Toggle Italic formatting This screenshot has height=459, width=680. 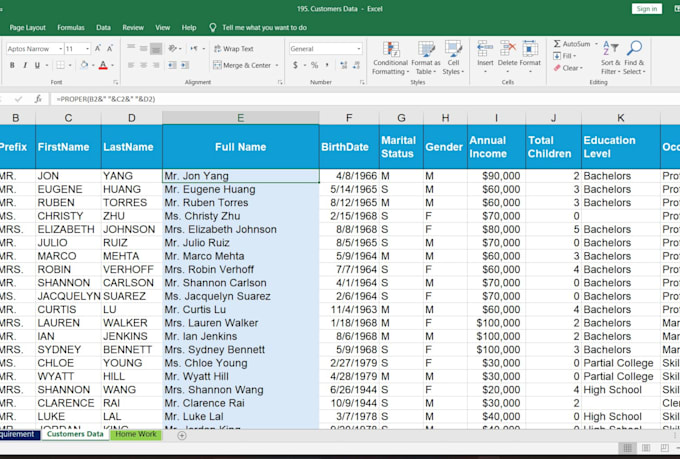[x=25, y=65]
